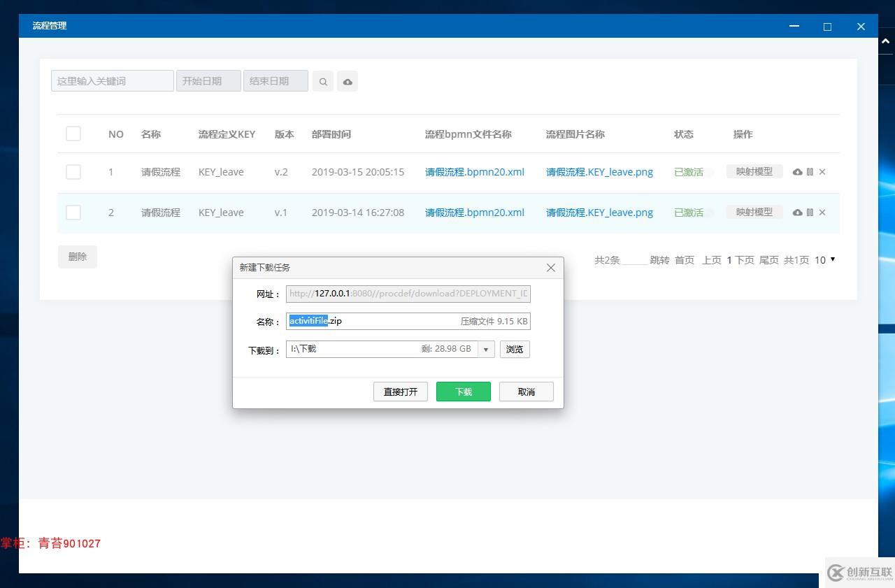Click KEY_leave cell in row 1
This screenshot has height=588, width=895.
[x=221, y=172]
